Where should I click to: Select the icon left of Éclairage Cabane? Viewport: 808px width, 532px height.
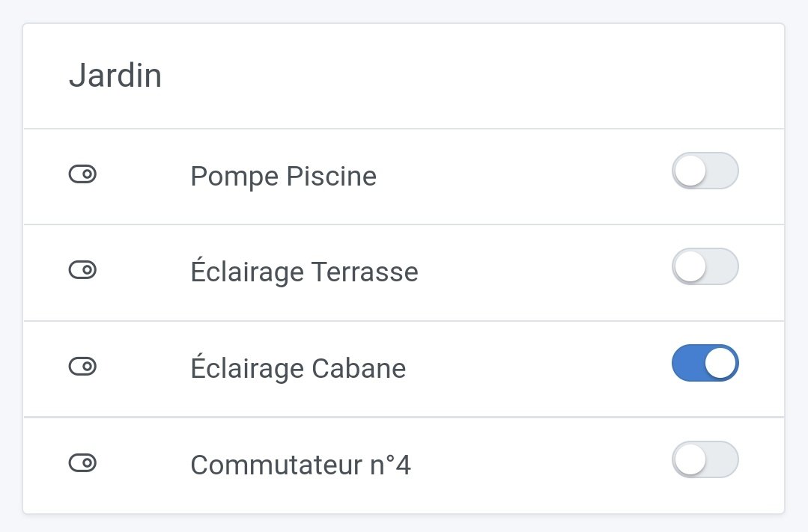[x=83, y=367]
